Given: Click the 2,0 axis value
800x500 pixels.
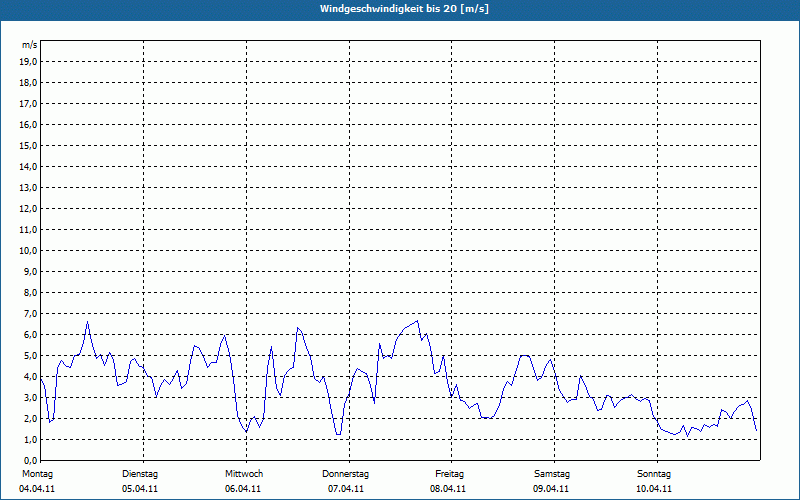Looking at the screenshot, I should 31,418.
